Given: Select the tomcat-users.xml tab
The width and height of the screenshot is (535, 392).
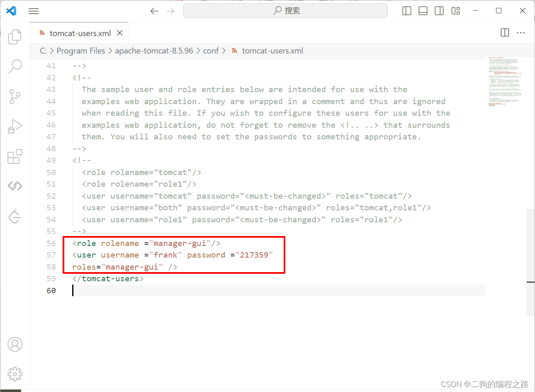Looking at the screenshot, I should click(80, 33).
